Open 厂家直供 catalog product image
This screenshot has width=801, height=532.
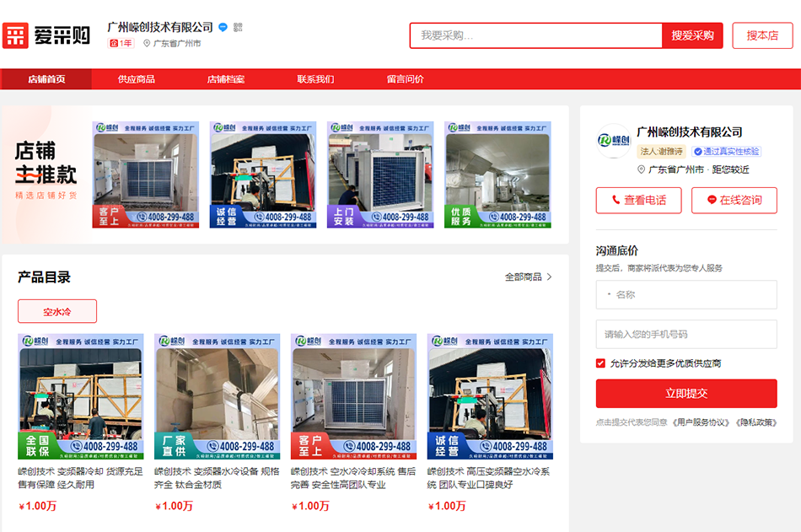point(217,396)
